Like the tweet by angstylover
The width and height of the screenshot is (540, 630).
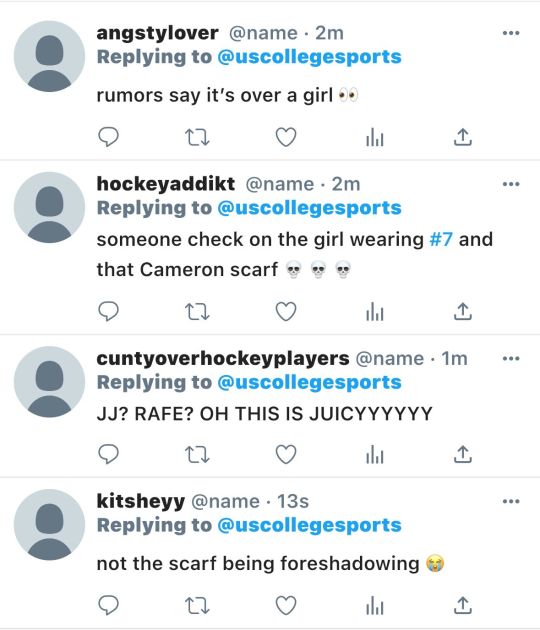point(286,137)
